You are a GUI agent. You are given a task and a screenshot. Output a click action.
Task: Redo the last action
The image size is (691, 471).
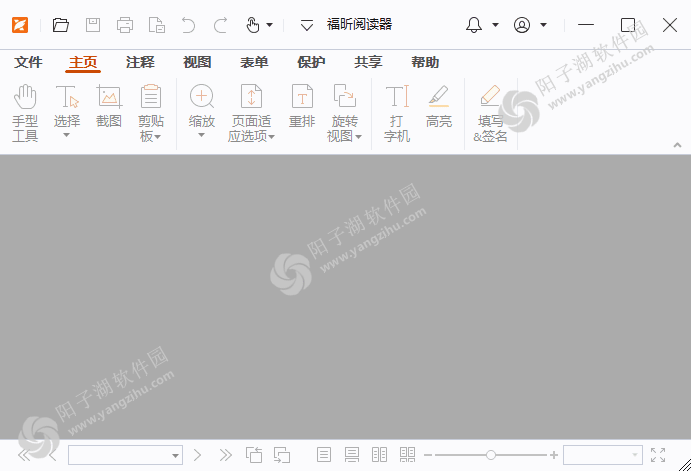(220, 25)
